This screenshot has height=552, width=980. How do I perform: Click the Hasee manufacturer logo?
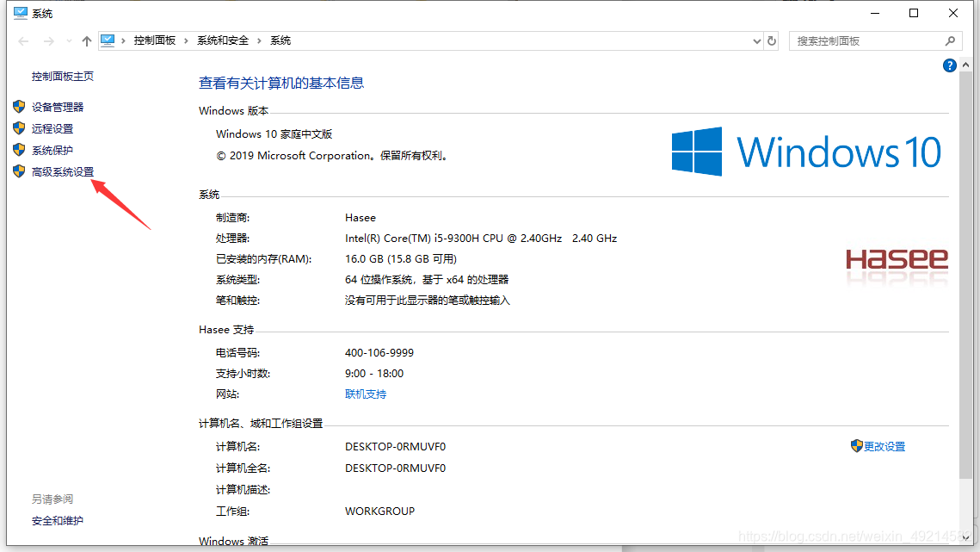[897, 259]
